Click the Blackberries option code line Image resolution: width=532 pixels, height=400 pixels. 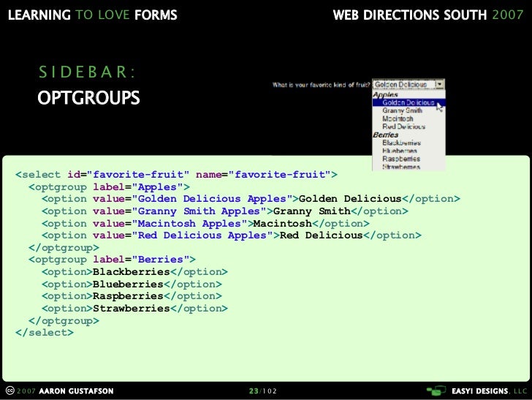coord(134,272)
